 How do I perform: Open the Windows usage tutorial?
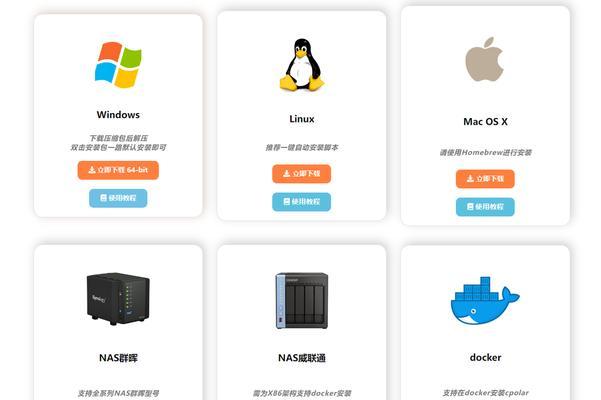(118, 198)
